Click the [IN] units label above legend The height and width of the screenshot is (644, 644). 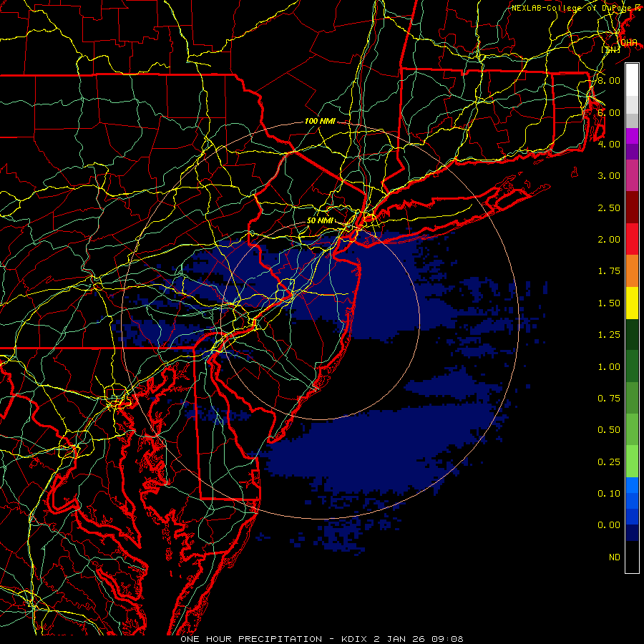tap(611, 49)
